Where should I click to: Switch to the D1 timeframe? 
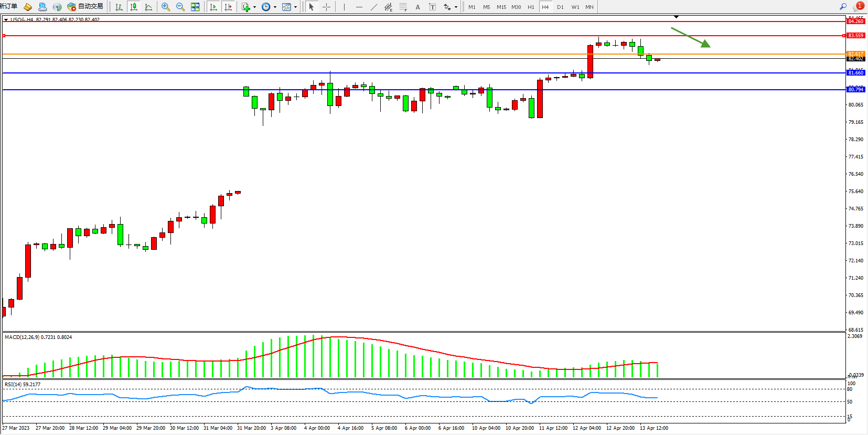pos(560,7)
